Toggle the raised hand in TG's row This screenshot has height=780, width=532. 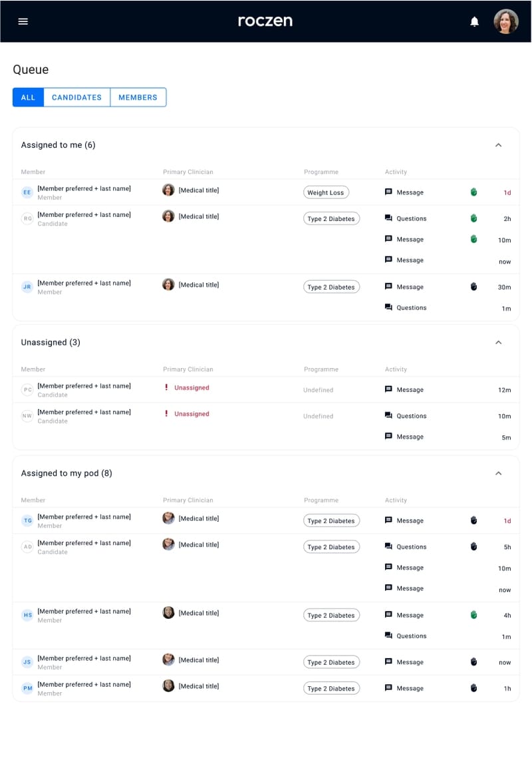pyautogui.click(x=474, y=520)
